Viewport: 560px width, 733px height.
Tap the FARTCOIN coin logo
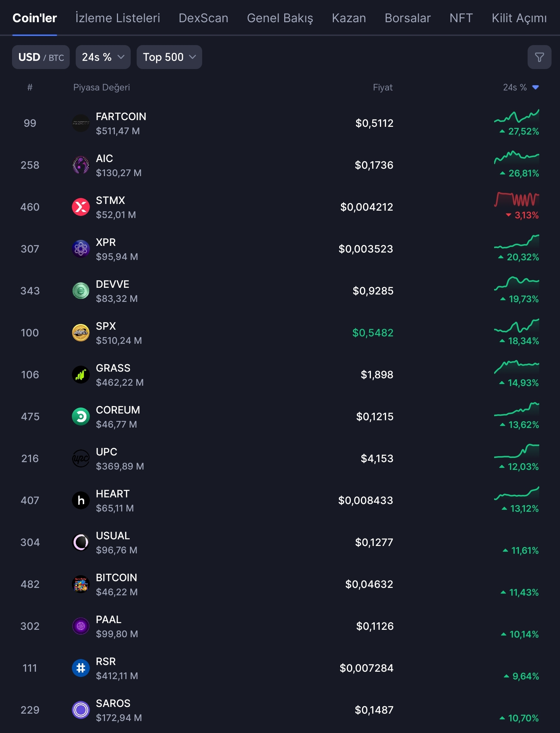[81, 123]
